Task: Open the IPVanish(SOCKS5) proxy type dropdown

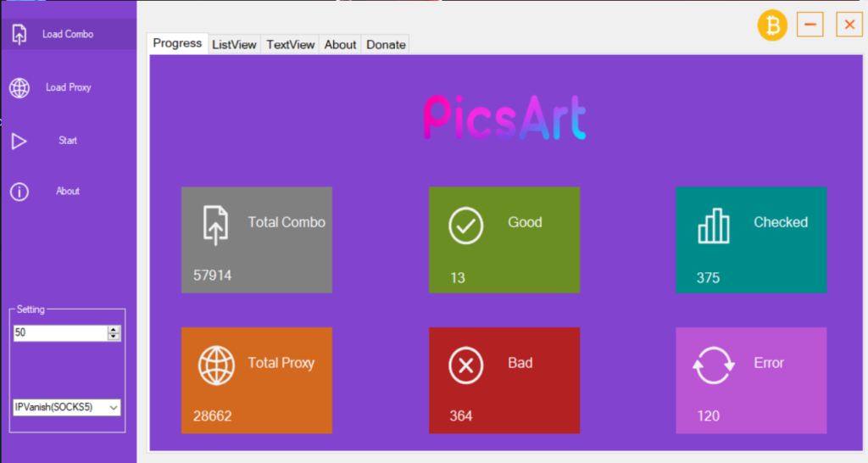Action: (x=66, y=408)
